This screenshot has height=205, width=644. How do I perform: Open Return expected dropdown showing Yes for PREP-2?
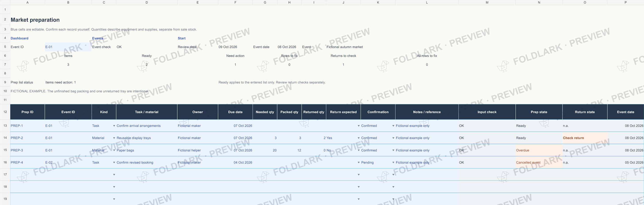click(x=358, y=138)
